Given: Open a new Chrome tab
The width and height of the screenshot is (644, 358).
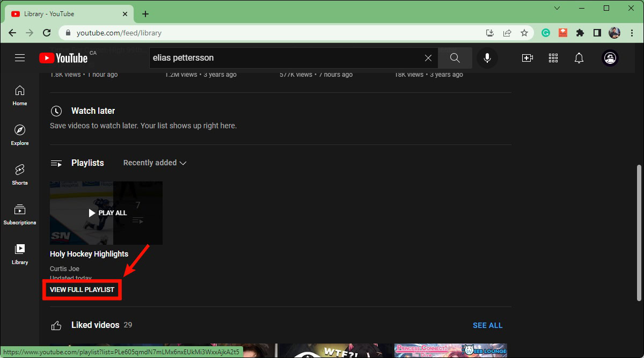Looking at the screenshot, I should 145,14.
